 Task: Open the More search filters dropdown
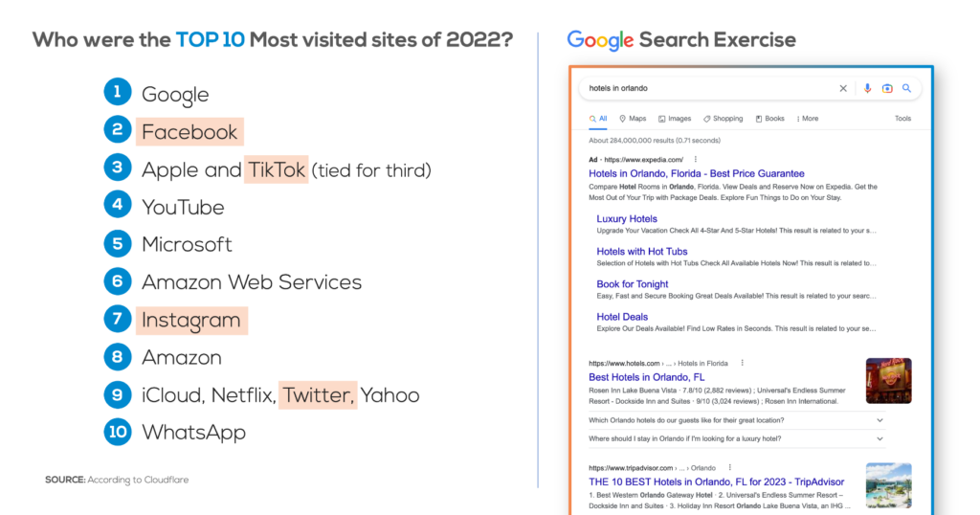[x=808, y=119]
